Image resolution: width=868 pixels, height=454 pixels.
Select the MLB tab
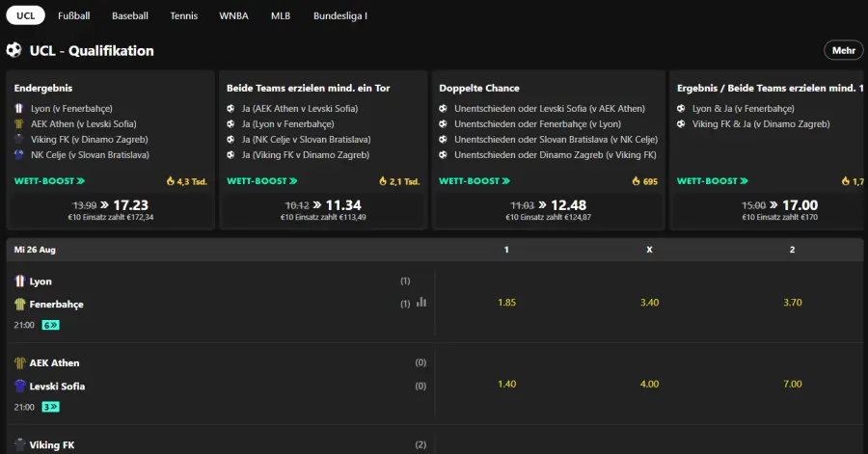(x=281, y=15)
